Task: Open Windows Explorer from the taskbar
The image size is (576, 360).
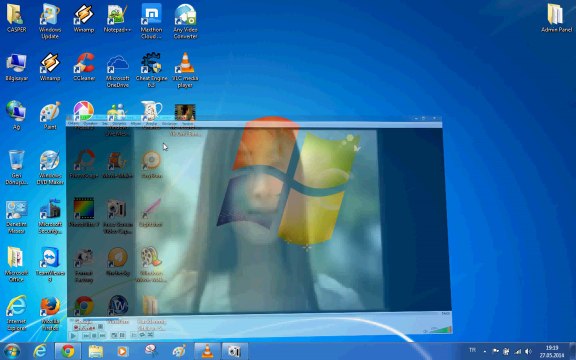Action: coord(96,352)
